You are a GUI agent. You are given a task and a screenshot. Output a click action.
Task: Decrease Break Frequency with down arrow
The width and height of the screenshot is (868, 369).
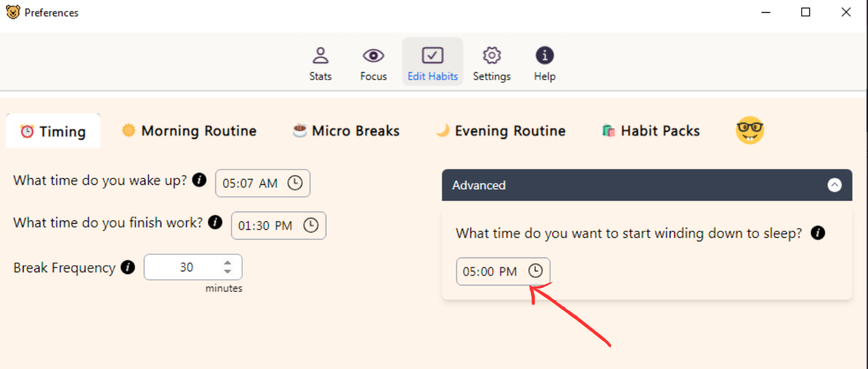click(x=228, y=272)
